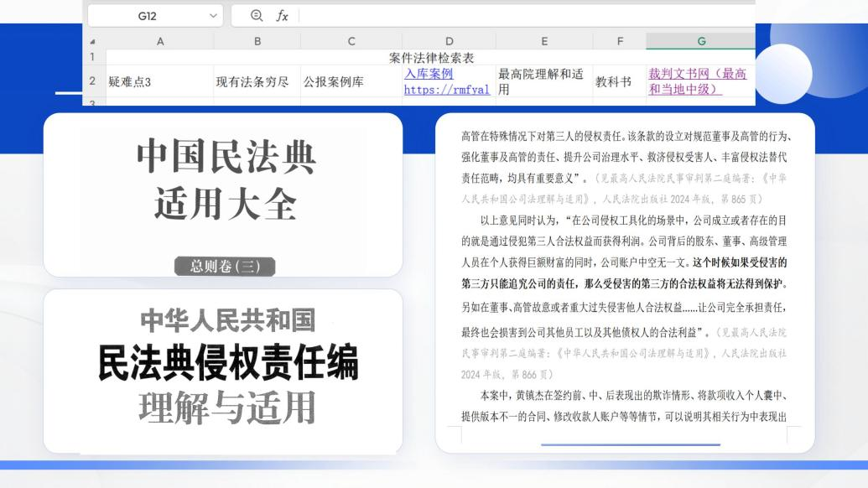
Task: Click the merged title cell 案件法律检索表
Action: click(431, 58)
